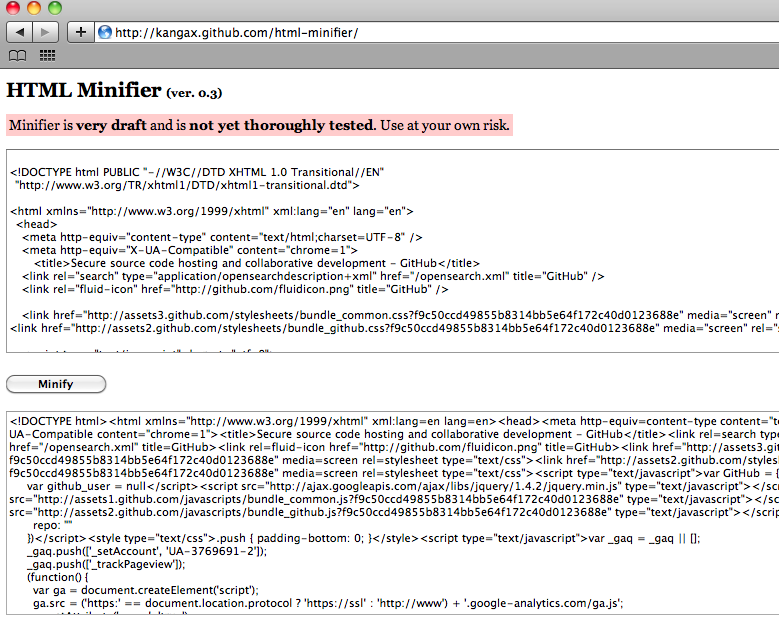Add bookmark with the plus button

[80, 32]
